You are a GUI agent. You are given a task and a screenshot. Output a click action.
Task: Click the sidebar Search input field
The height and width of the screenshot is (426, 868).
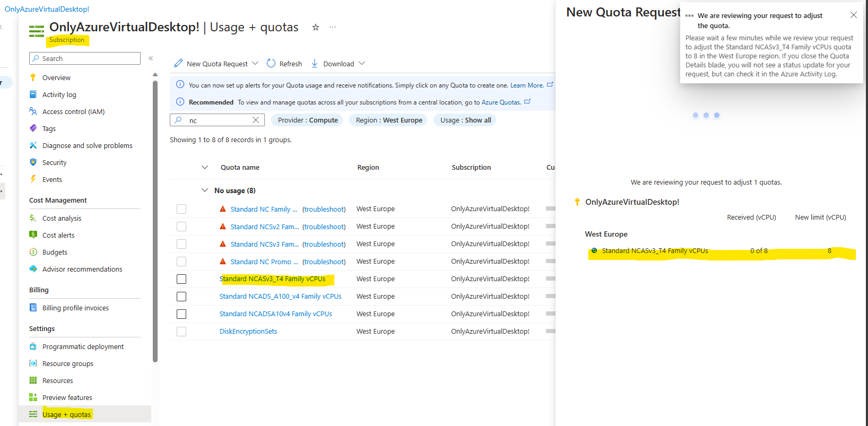tap(85, 58)
